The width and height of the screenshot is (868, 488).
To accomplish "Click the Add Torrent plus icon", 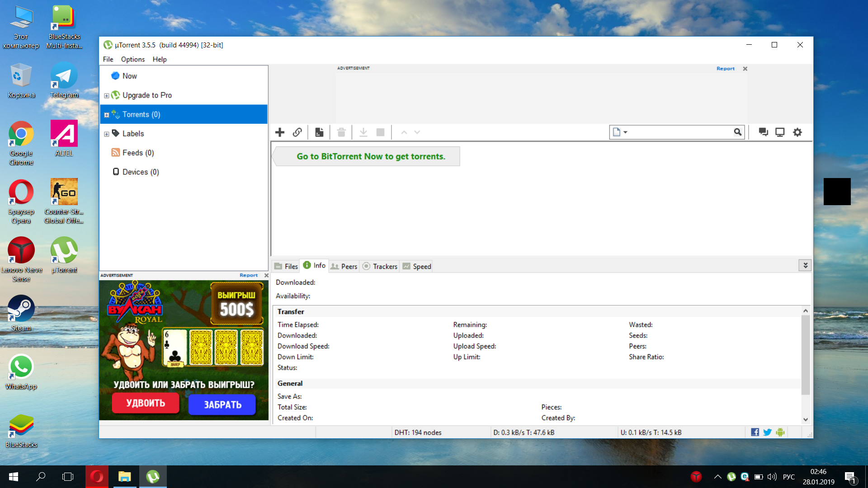I will 280,132.
